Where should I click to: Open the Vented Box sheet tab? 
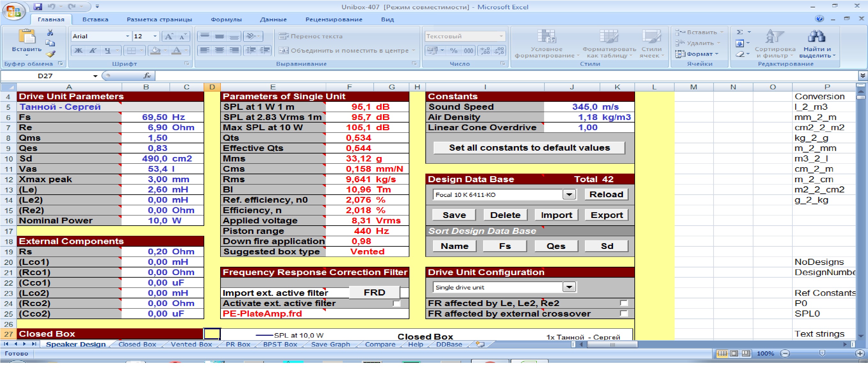coord(191,344)
